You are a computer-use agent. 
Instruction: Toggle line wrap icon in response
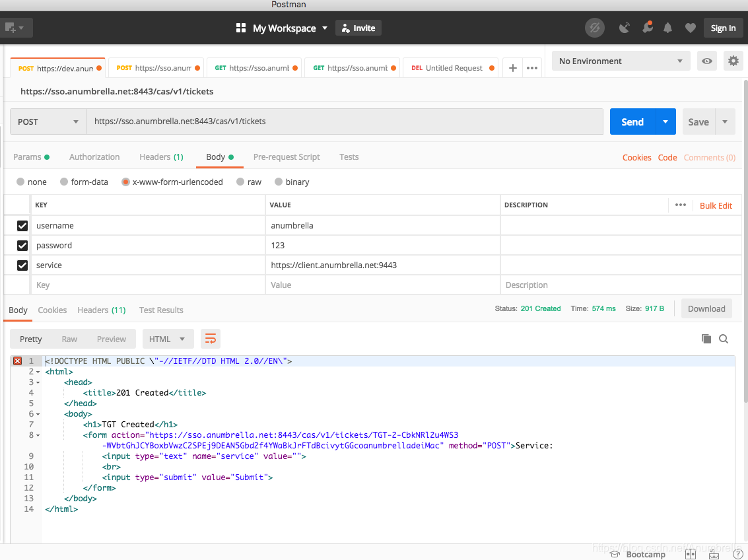click(211, 339)
